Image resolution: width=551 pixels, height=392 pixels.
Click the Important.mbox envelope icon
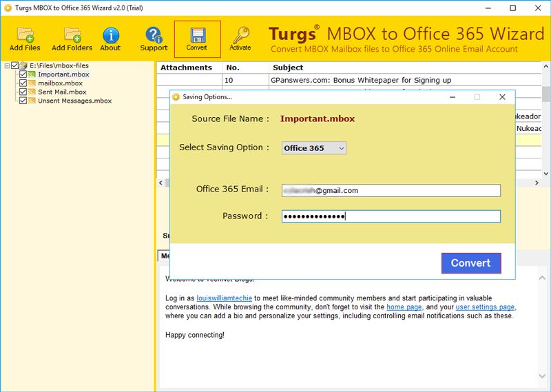(x=32, y=74)
